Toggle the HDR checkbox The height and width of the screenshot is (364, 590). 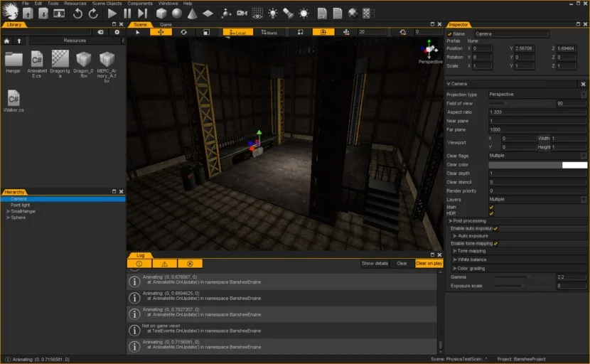coord(491,213)
